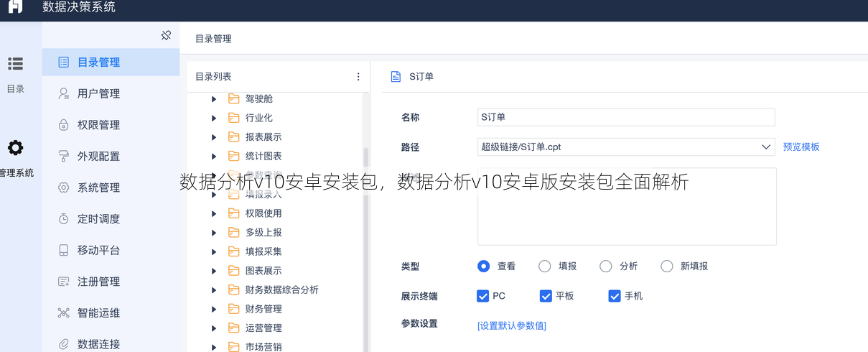This screenshot has height=352, width=868.
Task: Click the 注册管理 icon
Action: 63,282
